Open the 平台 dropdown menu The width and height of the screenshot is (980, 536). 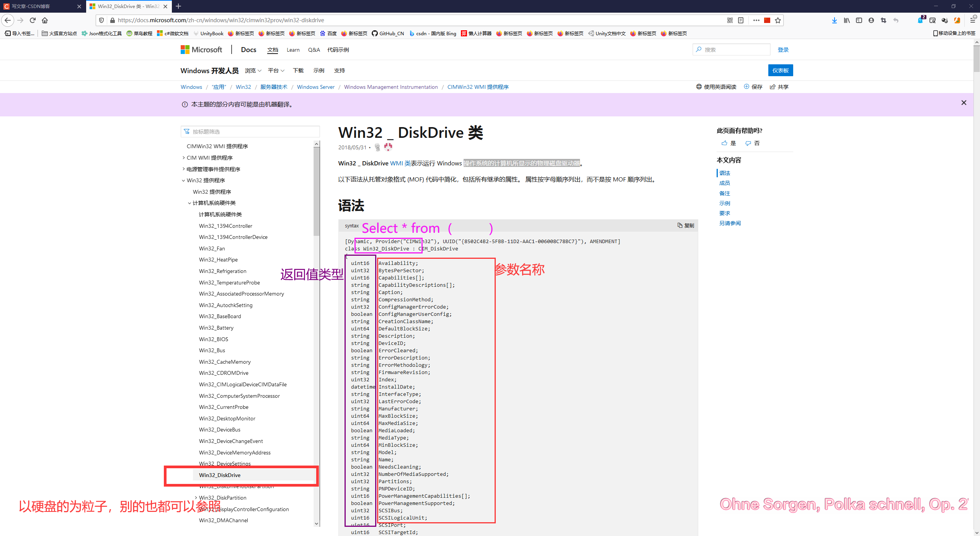276,70
